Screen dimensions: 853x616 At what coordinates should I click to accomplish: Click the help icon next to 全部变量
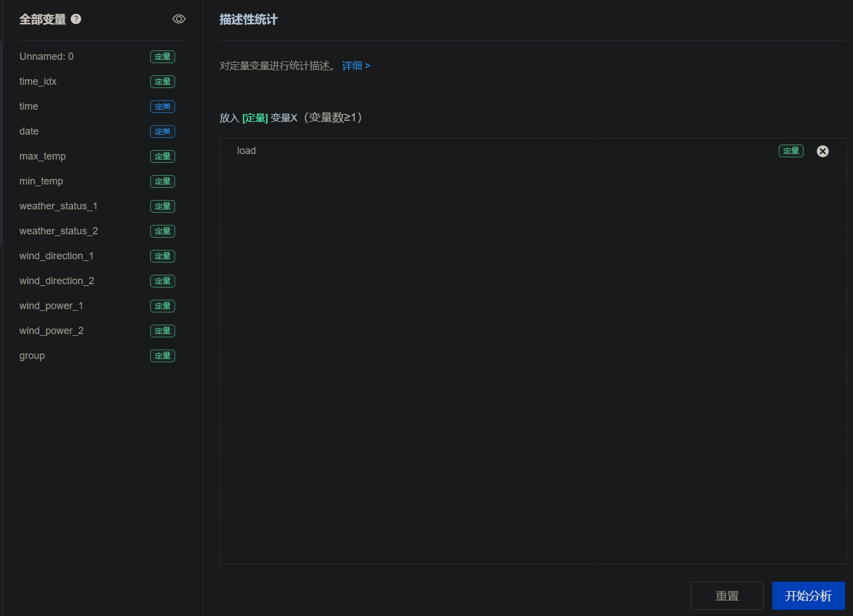pos(76,18)
